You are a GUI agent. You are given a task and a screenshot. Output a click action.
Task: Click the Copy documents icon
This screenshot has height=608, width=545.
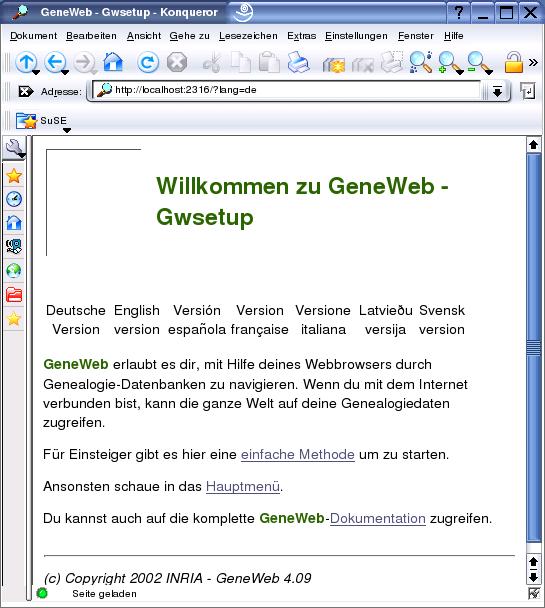click(x=240, y=62)
